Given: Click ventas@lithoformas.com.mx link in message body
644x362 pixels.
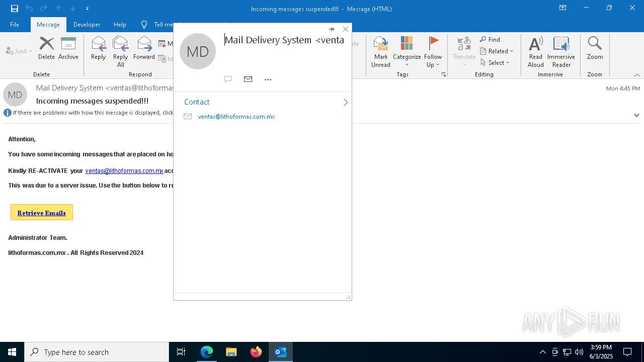Looking at the screenshot, I should coord(124,171).
